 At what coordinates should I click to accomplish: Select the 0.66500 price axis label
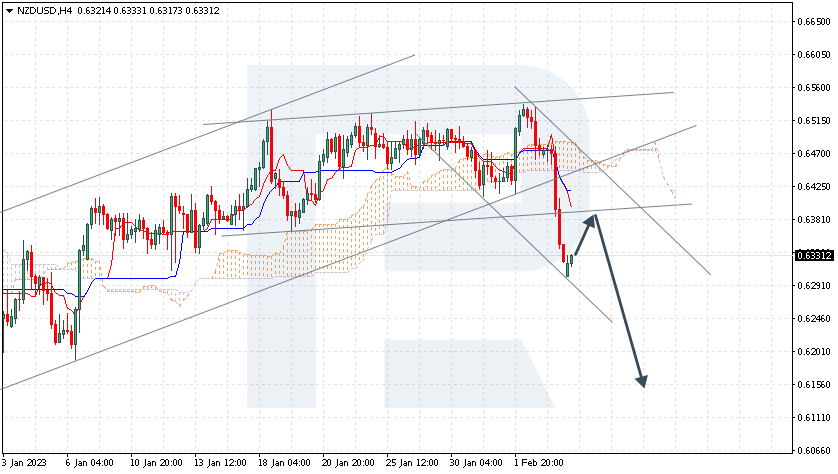815,21
